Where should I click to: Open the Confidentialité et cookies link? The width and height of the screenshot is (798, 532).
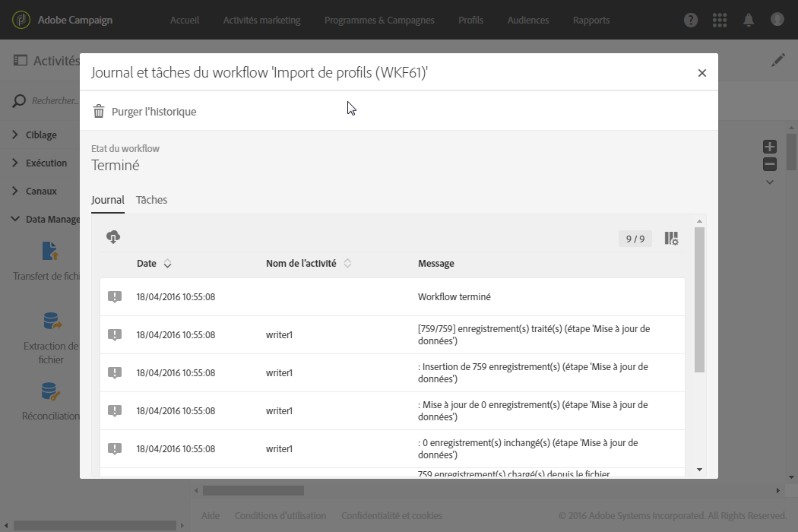point(391,515)
